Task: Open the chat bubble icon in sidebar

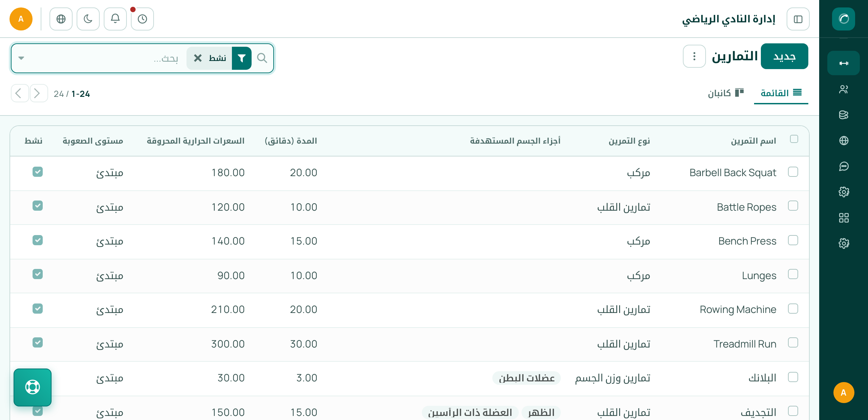Action: 844,166
